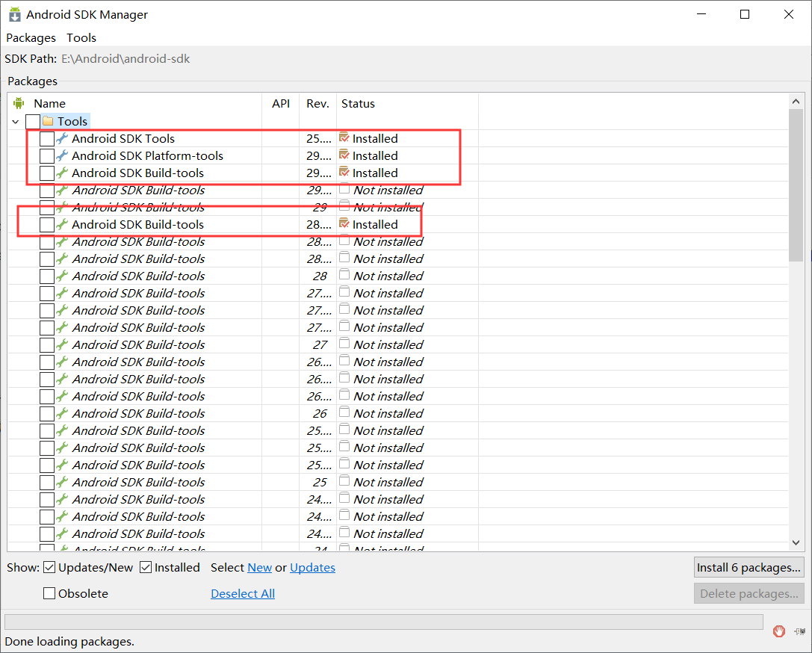The image size is (812, 653).
Task: Click installed status icon of Build-tools rev 29.…
Action: 344,172
